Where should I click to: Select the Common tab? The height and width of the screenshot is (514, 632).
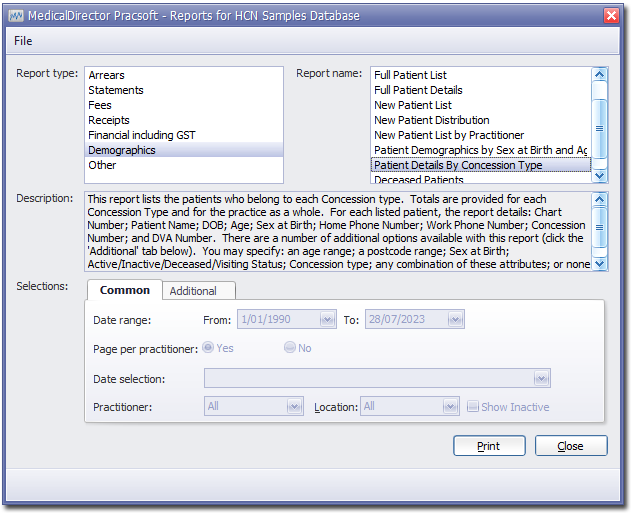[125, 290]
